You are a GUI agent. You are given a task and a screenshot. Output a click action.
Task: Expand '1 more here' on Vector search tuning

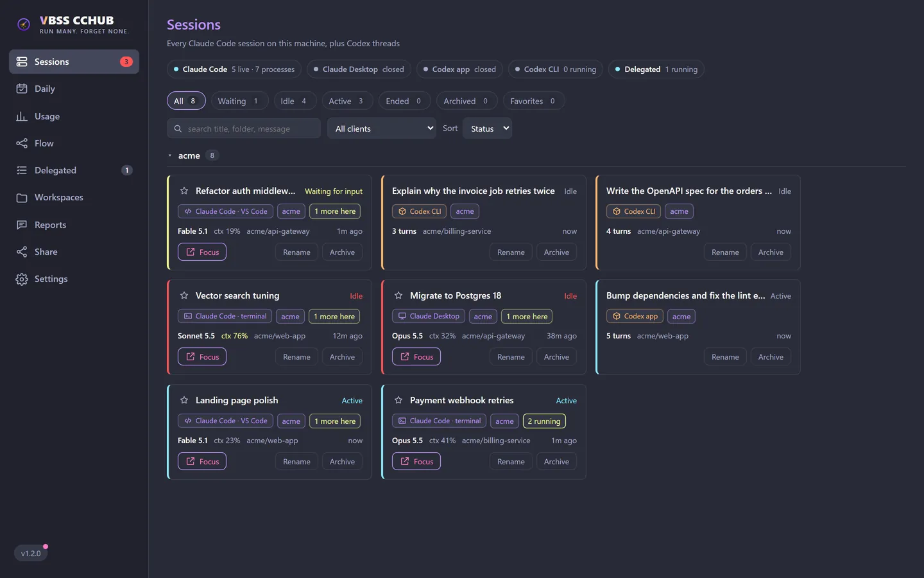click(x=334, y=317)
